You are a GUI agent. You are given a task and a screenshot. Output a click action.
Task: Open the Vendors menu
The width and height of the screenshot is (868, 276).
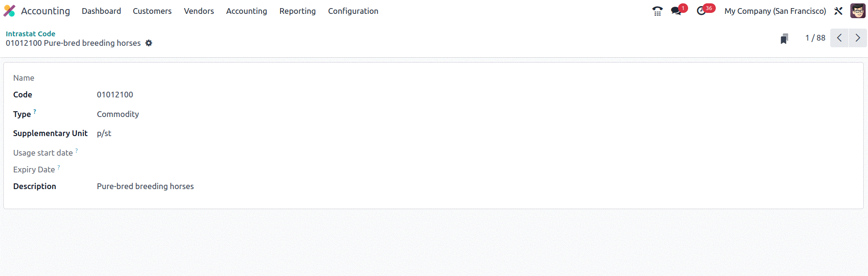point(199,11)
